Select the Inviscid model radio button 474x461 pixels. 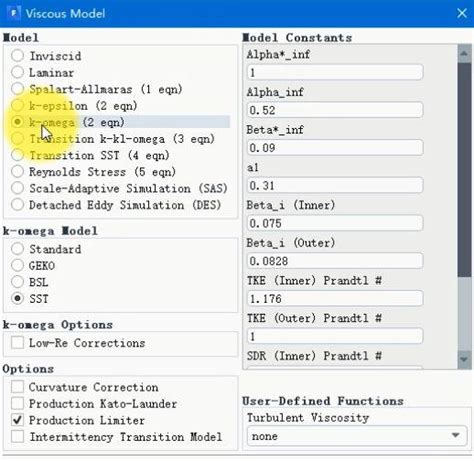pyautogui.click(x=17, y=55)
